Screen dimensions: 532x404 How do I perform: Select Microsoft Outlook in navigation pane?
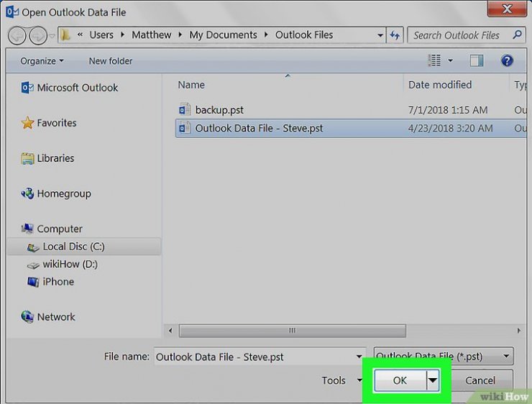coord(78,88)
